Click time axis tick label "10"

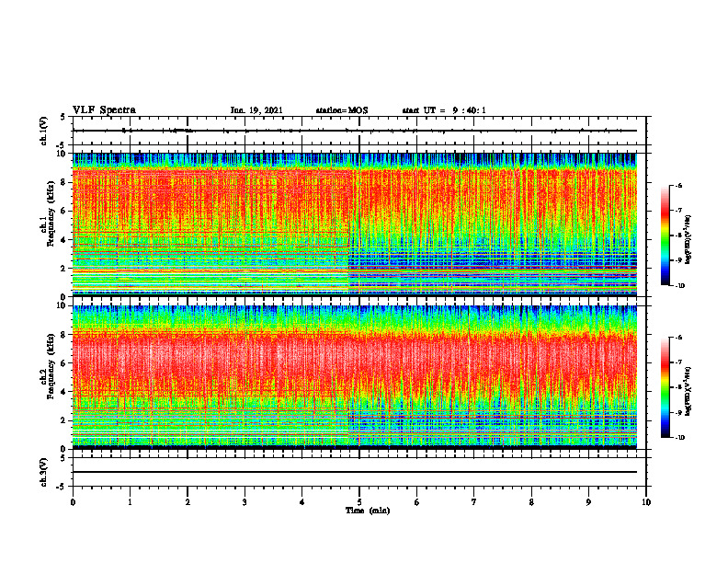pos(646,502)
